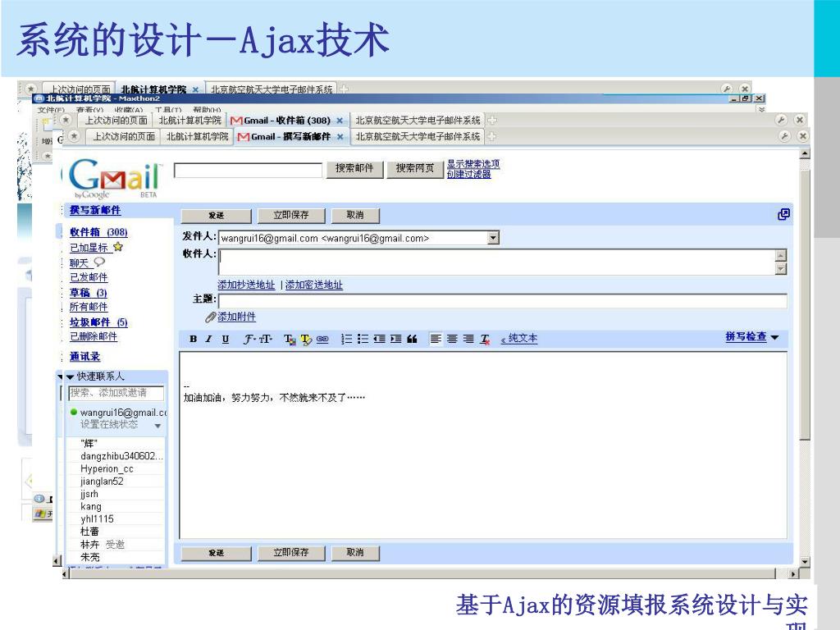Open the 草稿 (3) drafts folder
The height and width of the screenshot is (630, 840).
[x=89, y=293]
